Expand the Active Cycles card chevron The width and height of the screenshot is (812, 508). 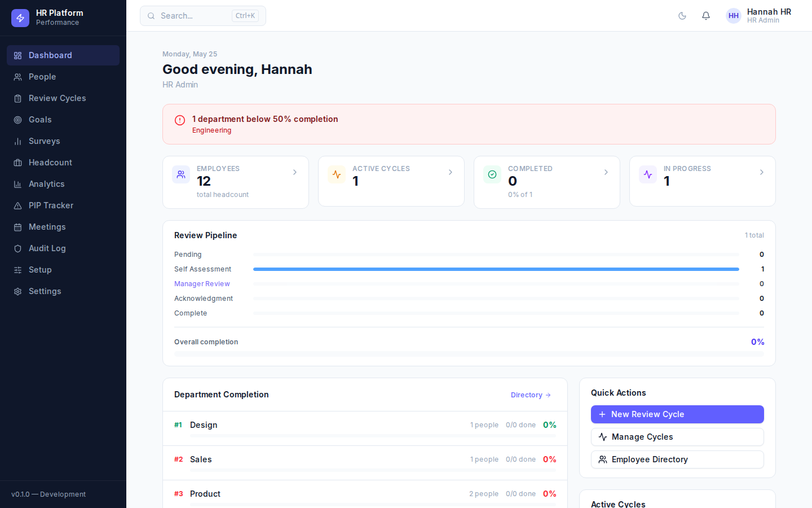[451, 172]
